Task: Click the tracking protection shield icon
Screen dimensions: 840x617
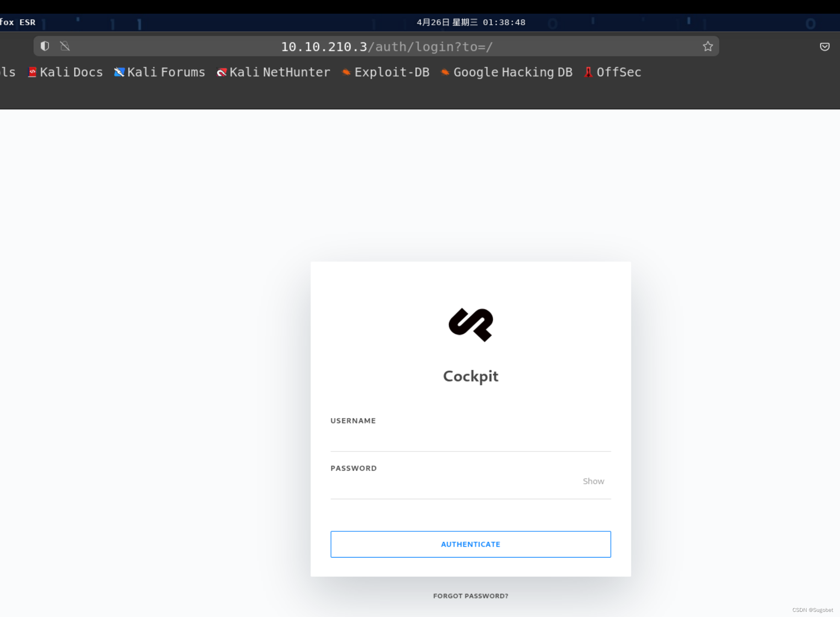Action: click(x=45, y=46)
